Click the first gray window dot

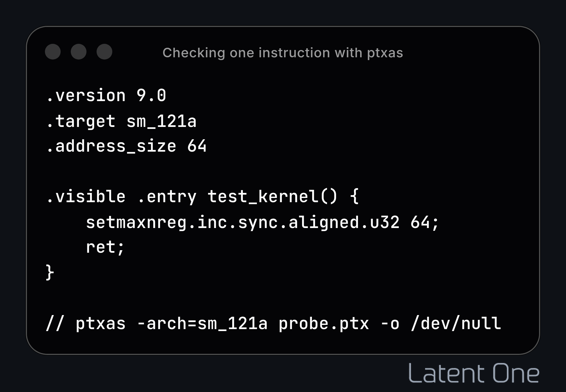pyautogui.click(x=53, y=52)
